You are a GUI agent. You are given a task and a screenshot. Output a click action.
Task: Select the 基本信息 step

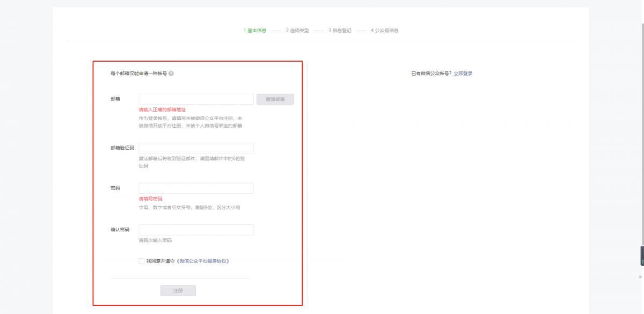coord(255,31)
